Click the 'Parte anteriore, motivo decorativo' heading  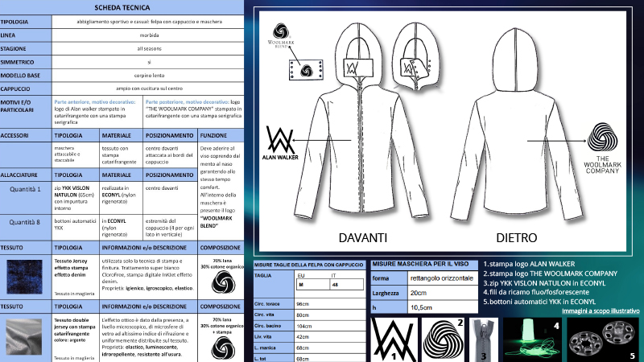point(94,102)
